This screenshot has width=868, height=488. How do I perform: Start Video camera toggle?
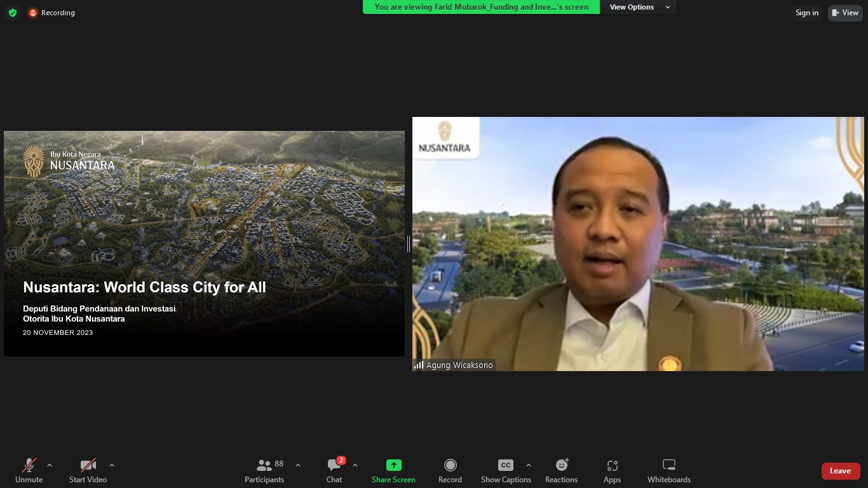click(x=88, y=471)
